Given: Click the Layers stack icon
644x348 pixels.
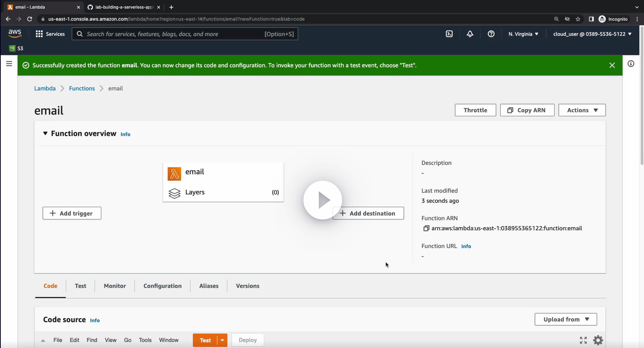Looking at the screenshot, I should [x=174, y=193].
